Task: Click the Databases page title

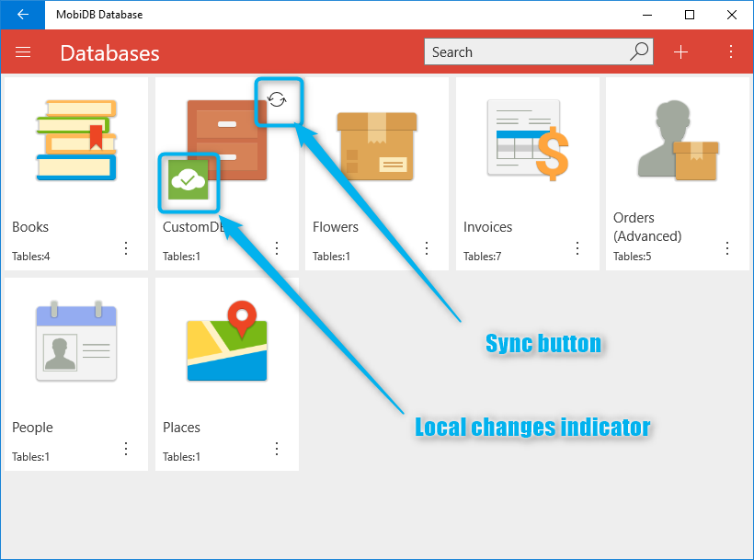Action: coord(109,53)
